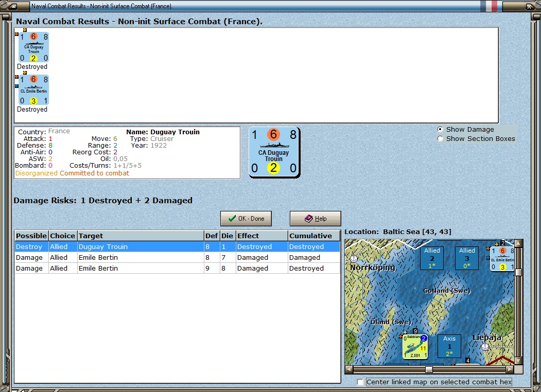
Task: Click the Axis 1 sea box on map
Action: click(449, 346)
